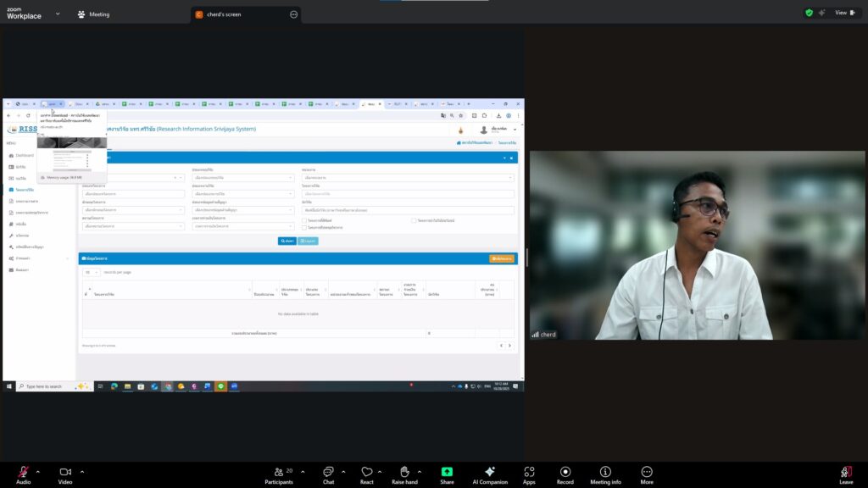This screenshot has width=868, height=488.
Task: Open options on cherd's screen label
Action: click(293, 14)
